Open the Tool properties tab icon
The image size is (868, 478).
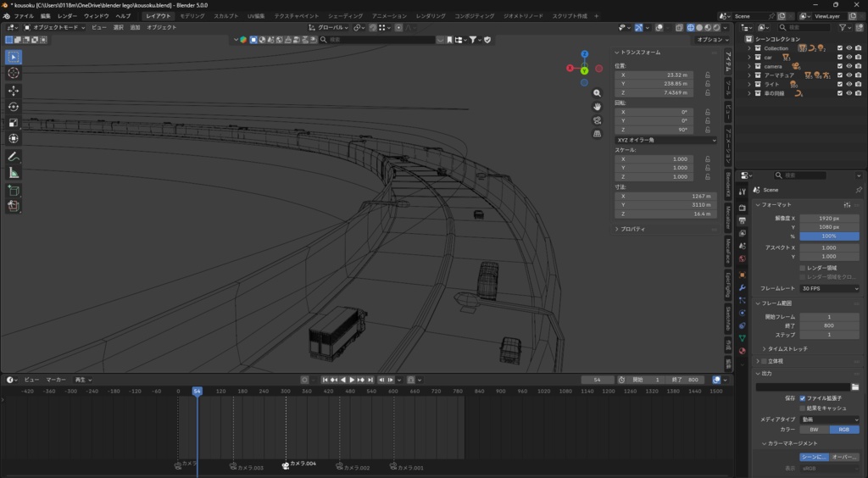click(743, 192)
